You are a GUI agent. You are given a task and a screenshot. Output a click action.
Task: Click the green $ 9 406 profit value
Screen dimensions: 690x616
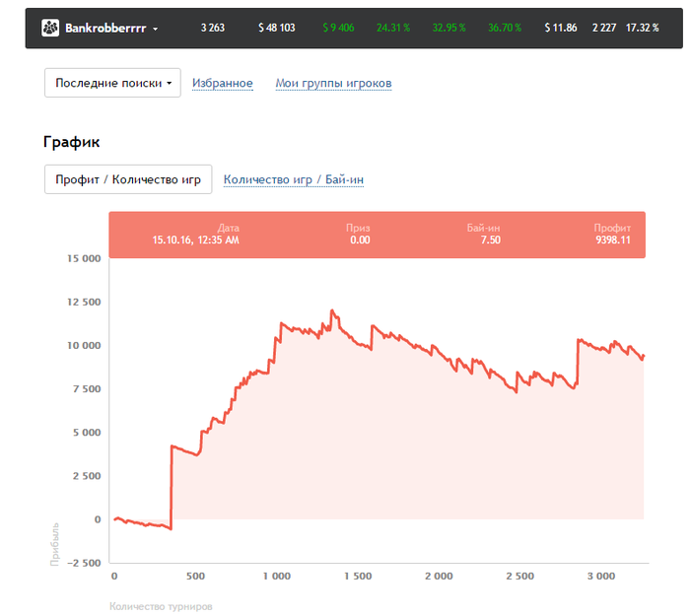point(338,28)
